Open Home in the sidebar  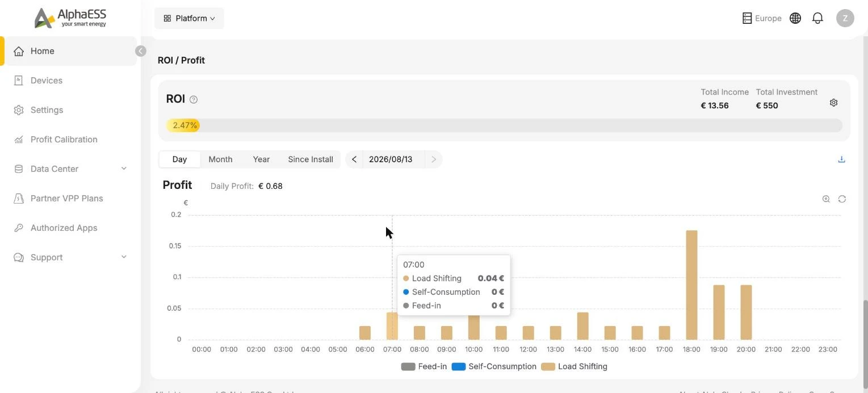[70, 51]
